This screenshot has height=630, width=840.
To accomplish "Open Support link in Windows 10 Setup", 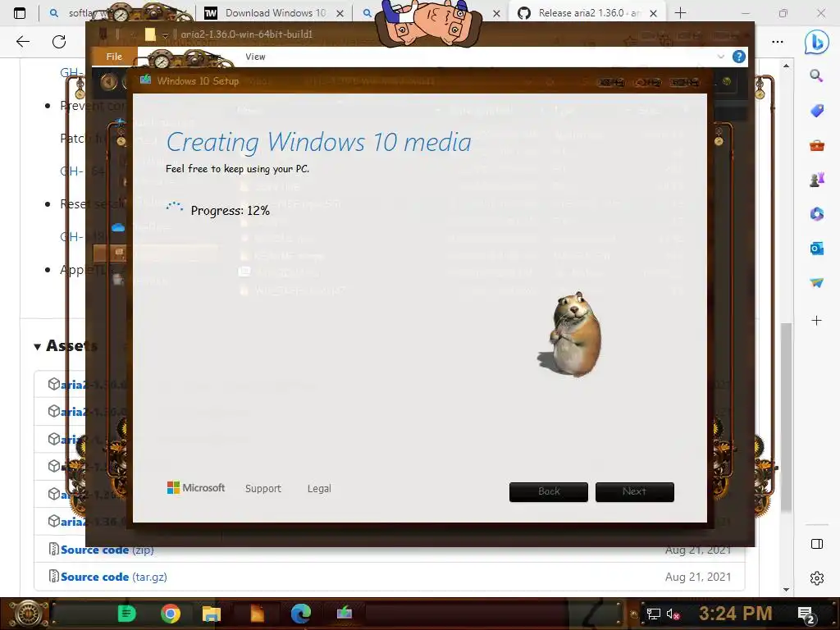I will click(263, 489).
